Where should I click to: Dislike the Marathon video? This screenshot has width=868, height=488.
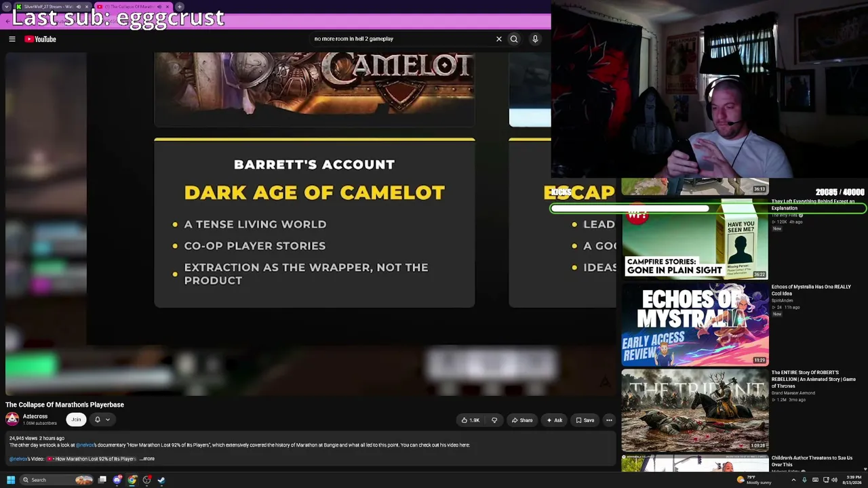click(x=494, y=420)
